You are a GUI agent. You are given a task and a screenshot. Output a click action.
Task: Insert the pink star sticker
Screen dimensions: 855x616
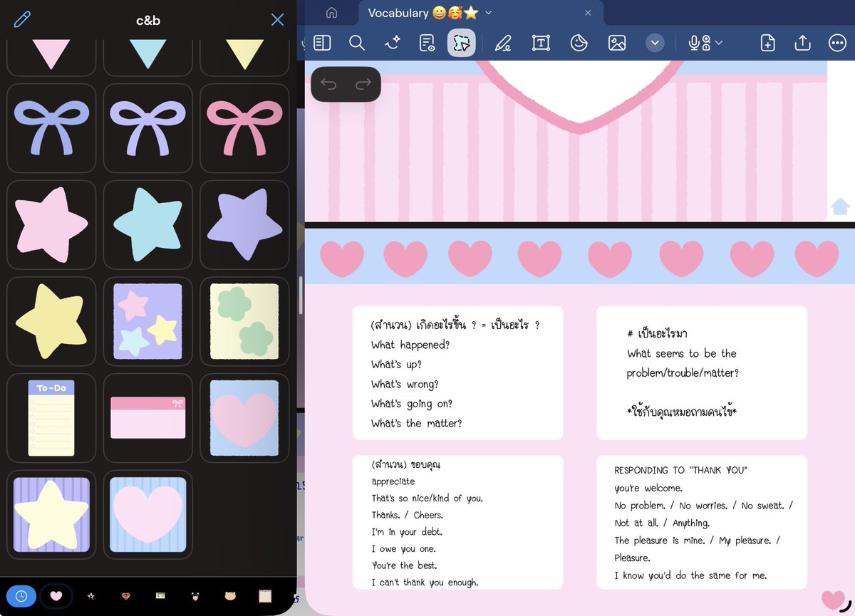point(51,224)
